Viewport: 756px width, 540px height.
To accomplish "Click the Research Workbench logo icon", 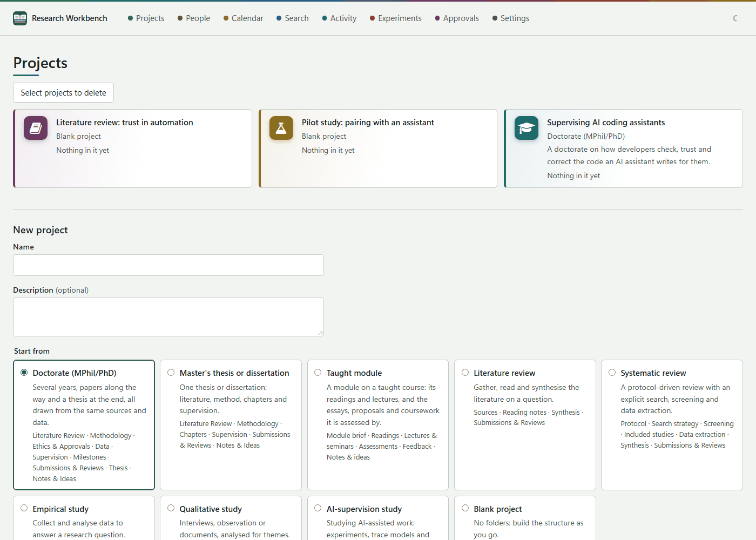I will pyautogui.click(x=20, y=18).
